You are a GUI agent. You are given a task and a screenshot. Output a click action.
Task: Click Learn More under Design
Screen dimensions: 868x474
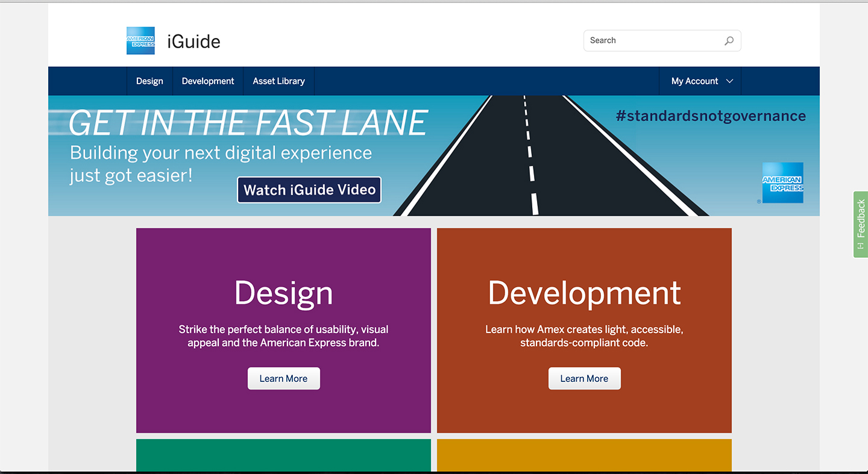tap(283, 378)
